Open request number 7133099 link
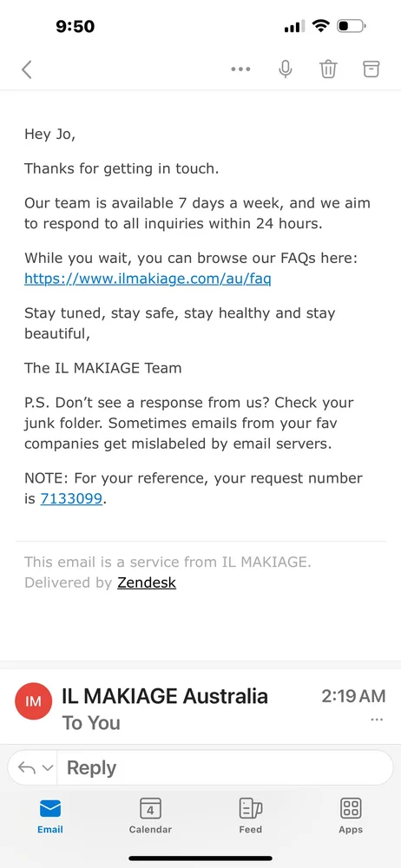This screenshot has height=868, width=401. pyautogui.click(x=71, y=498)
